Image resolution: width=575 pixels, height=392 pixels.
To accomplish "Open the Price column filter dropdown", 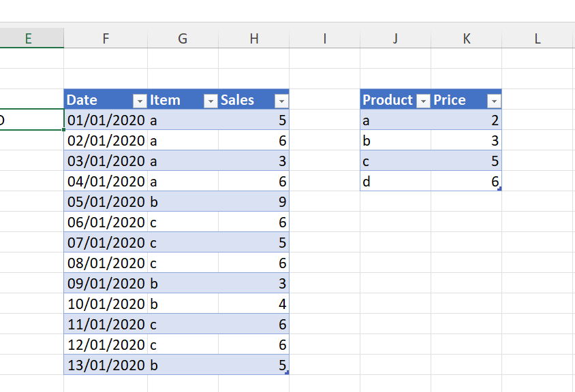I will (x=494, y=101).
